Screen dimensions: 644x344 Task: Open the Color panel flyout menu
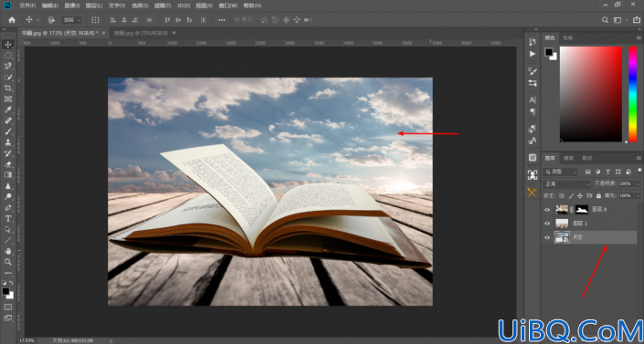639,37
